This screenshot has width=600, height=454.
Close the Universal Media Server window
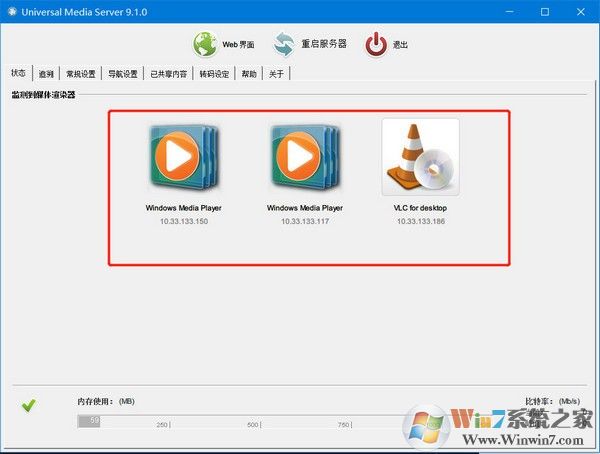click(x=580, y=12)
